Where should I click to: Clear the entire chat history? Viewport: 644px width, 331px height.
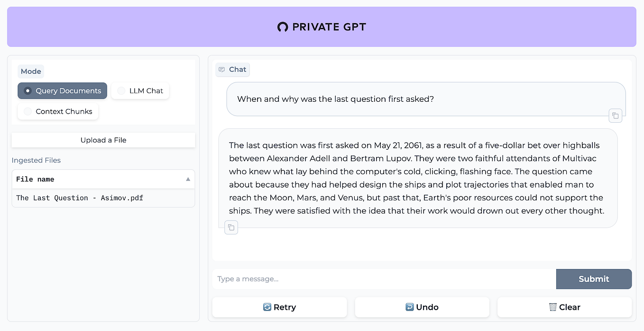click(564, 307)
